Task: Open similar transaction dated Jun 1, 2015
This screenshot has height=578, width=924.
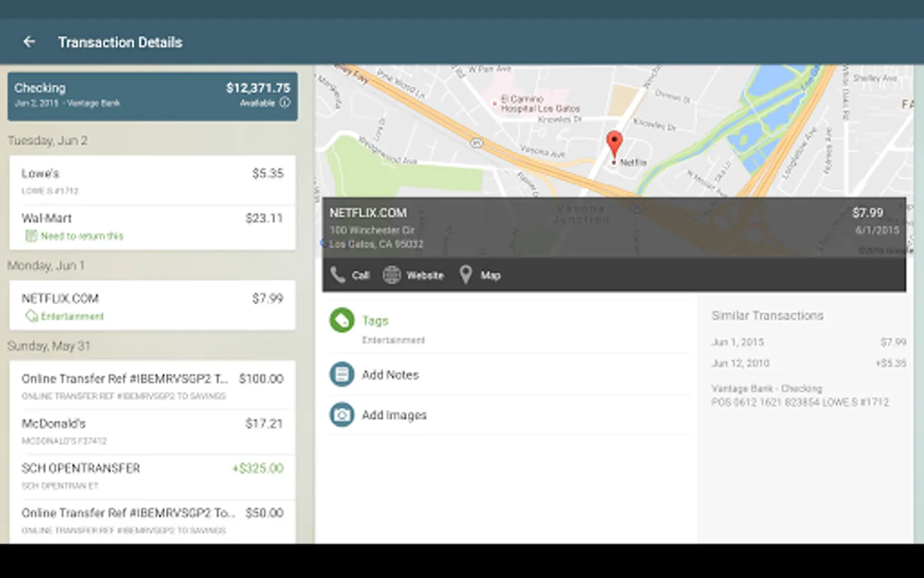Action: click(x=809, y=342)
